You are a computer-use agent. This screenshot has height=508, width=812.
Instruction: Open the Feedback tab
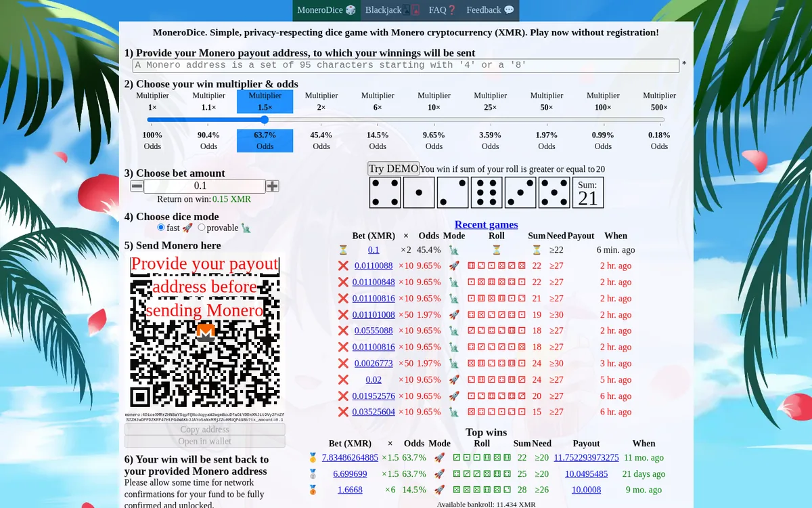pyautogui.click(x=491, y=10)
